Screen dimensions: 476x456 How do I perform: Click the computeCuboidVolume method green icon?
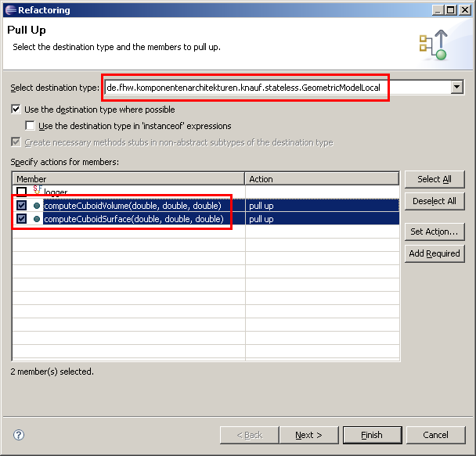pos(37,206)
